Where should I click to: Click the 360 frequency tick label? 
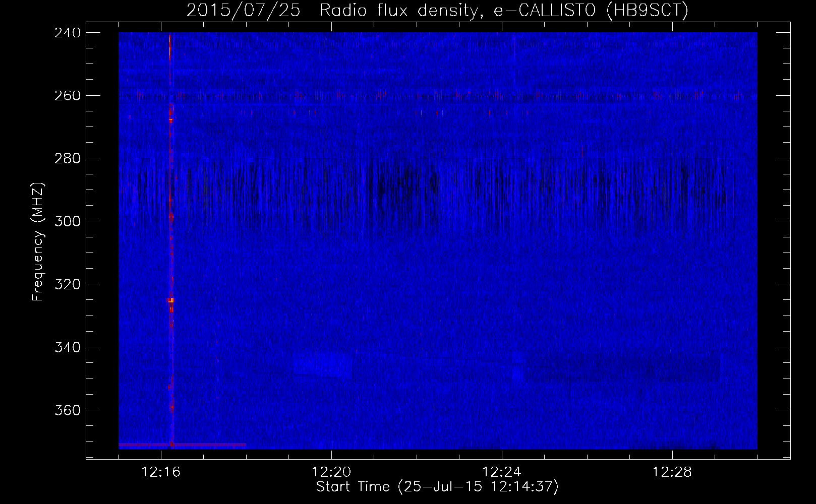click(68, 410)
